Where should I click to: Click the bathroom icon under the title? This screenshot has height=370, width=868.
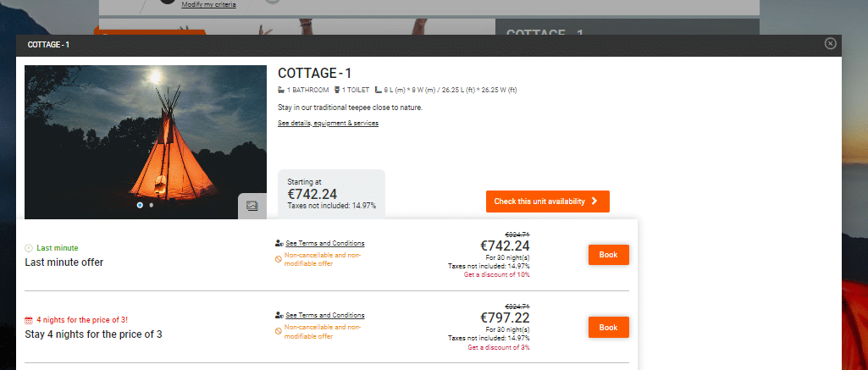282,90
